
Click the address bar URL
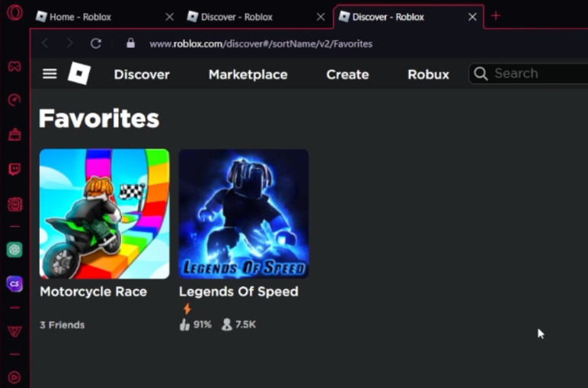pyautogui.click(x=260, y=44)
